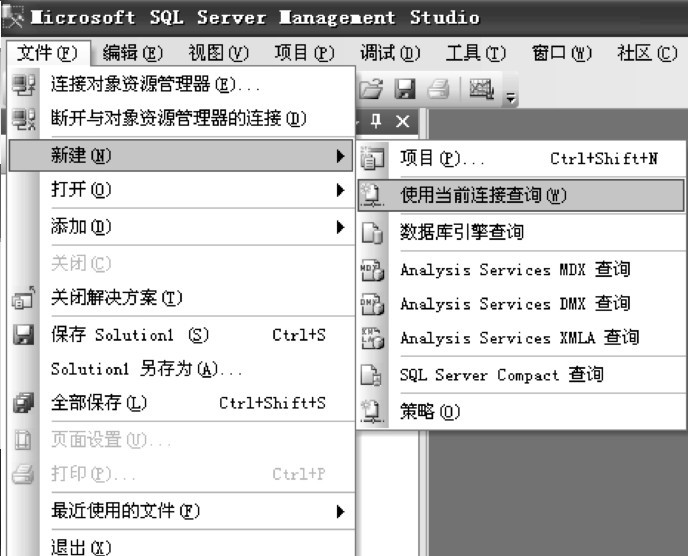This screenshot has height=556, width=688.
Task: Choose 断开与对象资源管理器的连接(D) entry
Action: point(181,119)
